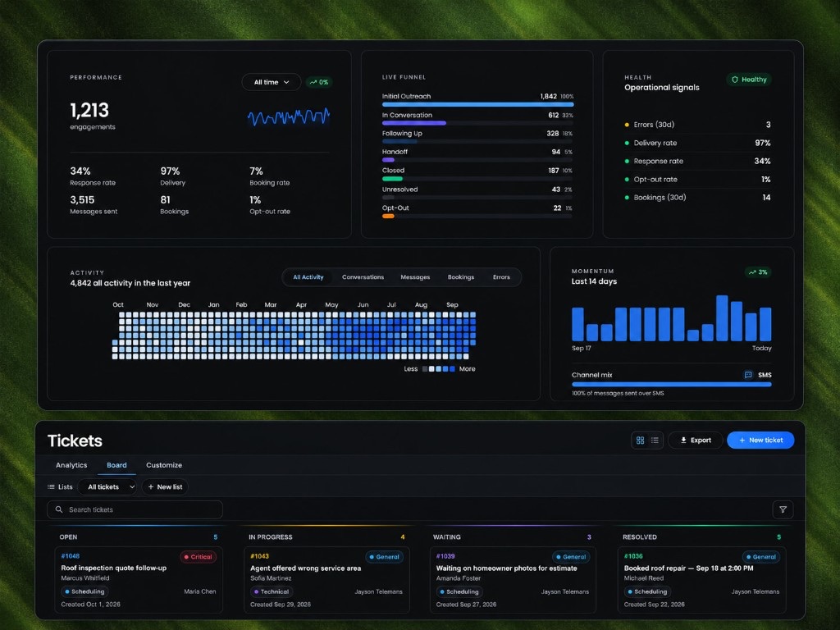
Task: Click in the Search tickets field
Action: (x=135, y=509)
